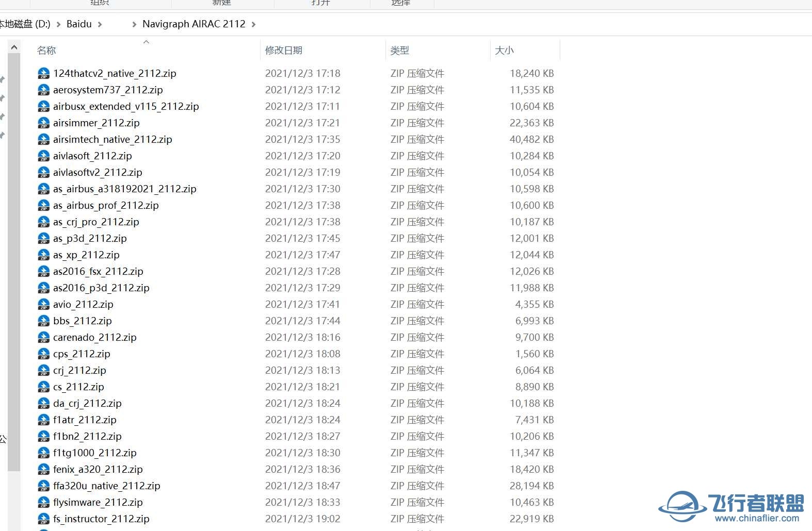Click zip icon of cps_2112.zip
The width and height of the screenshot is (812, 531).
point(44,354)
